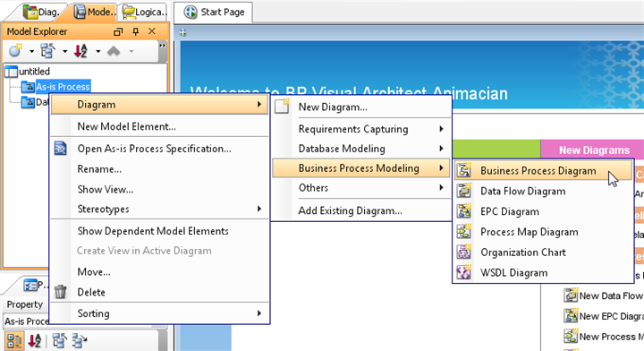Select New Model Element...
Image resolution: width=644 pixels, height=351 pixels.
tap(159, 126)
